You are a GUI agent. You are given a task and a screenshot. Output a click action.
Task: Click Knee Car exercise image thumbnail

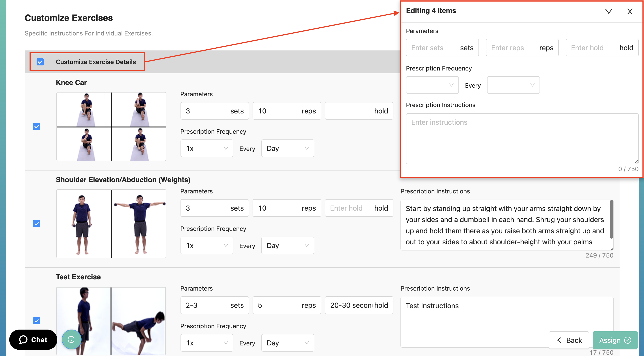tap(111, 126)
